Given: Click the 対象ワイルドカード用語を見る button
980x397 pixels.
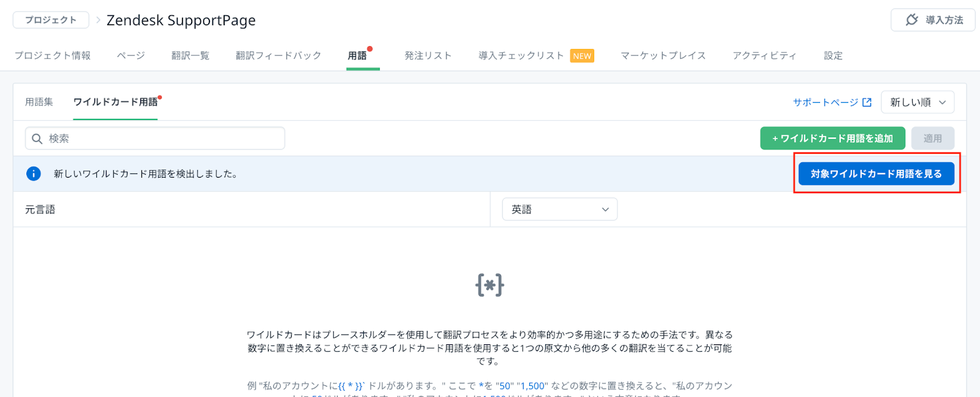Looking at the screenshot, I should [876, 174].
